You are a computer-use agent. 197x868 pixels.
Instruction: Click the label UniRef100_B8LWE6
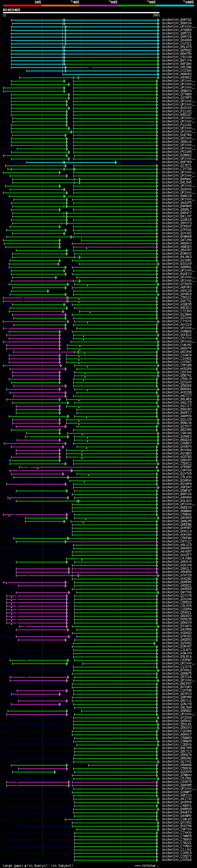coord(177,399)
